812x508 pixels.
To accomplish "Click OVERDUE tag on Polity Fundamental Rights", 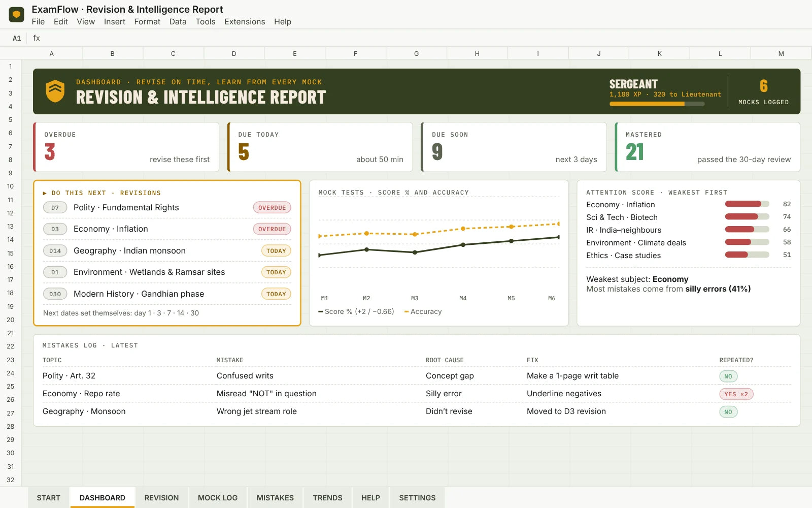I will tap(272, 208).
